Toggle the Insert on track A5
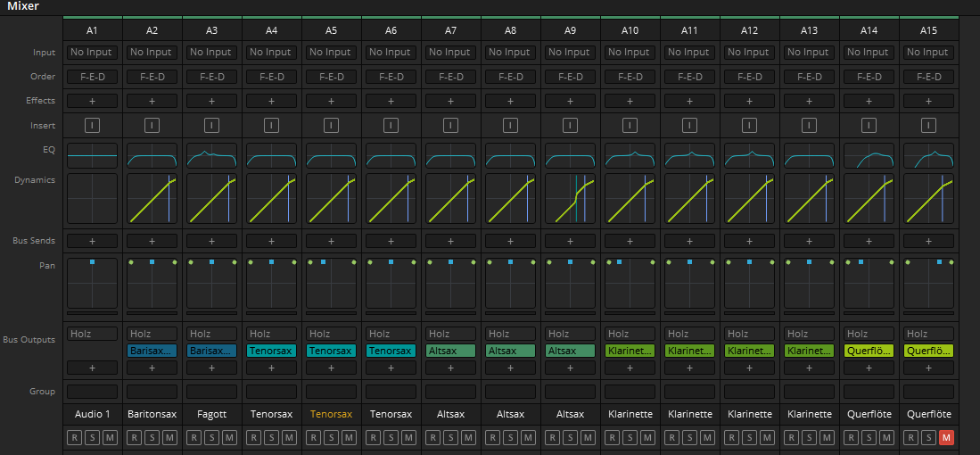 (x=331, y=126)
